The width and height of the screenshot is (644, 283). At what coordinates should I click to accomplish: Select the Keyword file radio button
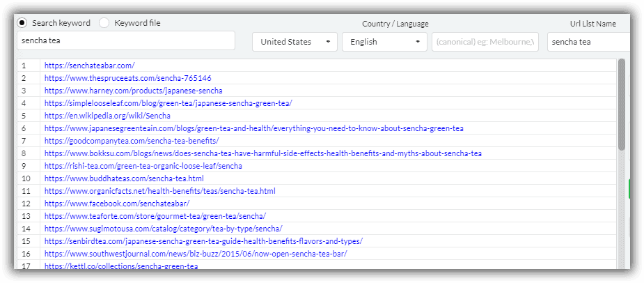pos(104,23)
